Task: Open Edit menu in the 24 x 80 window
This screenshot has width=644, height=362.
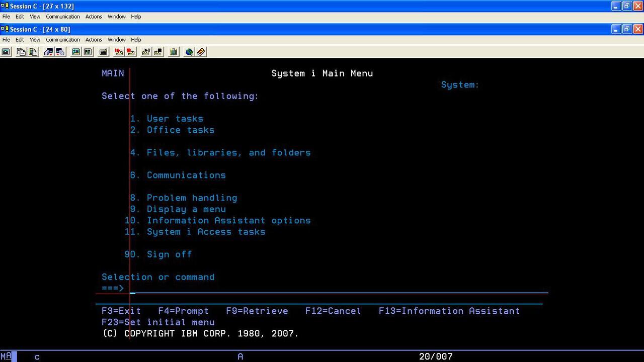Action: coord(20,40)
